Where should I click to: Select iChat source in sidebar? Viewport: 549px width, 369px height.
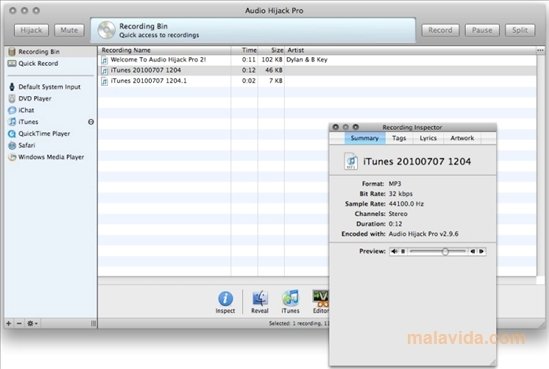[x=51, y=110]
